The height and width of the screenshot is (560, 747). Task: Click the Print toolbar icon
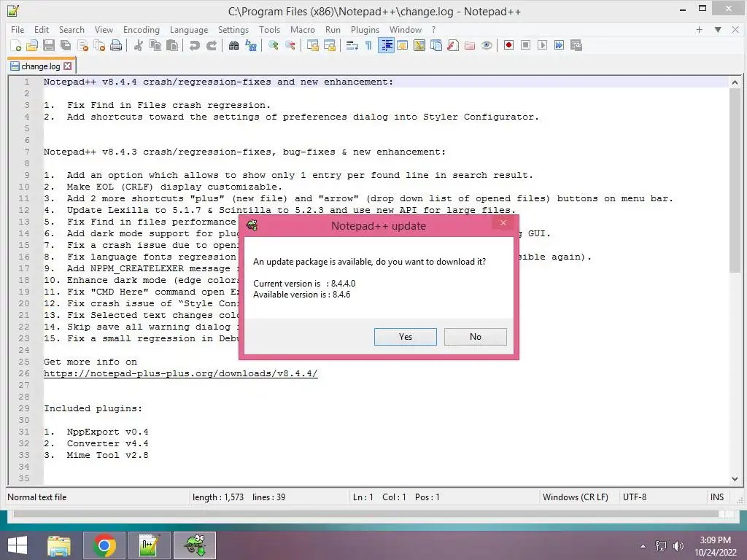coord(116,45)
